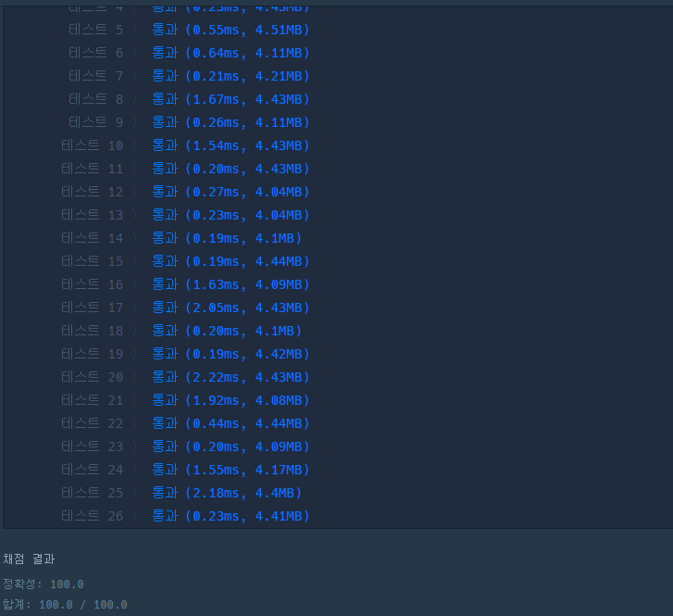This screenshot has height=616, width=673.
Task: Click the chevron after 테스트 20
Action: pos(135,377)
